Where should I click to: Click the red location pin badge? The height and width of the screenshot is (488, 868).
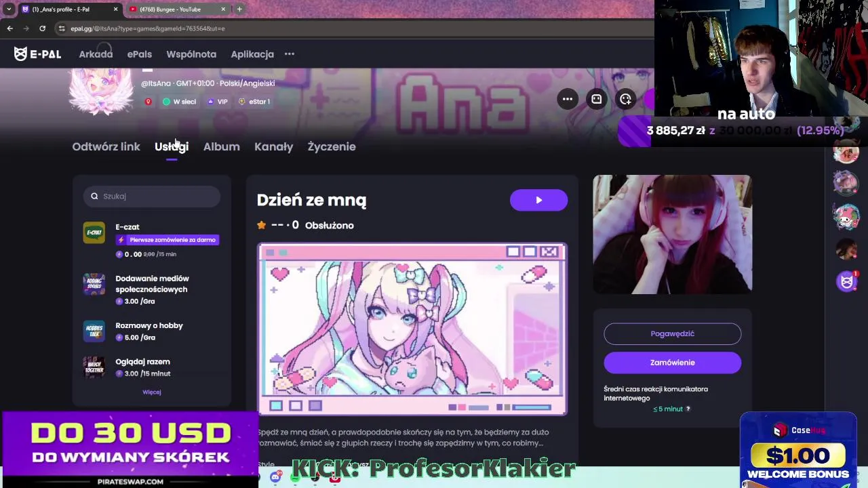148,102
